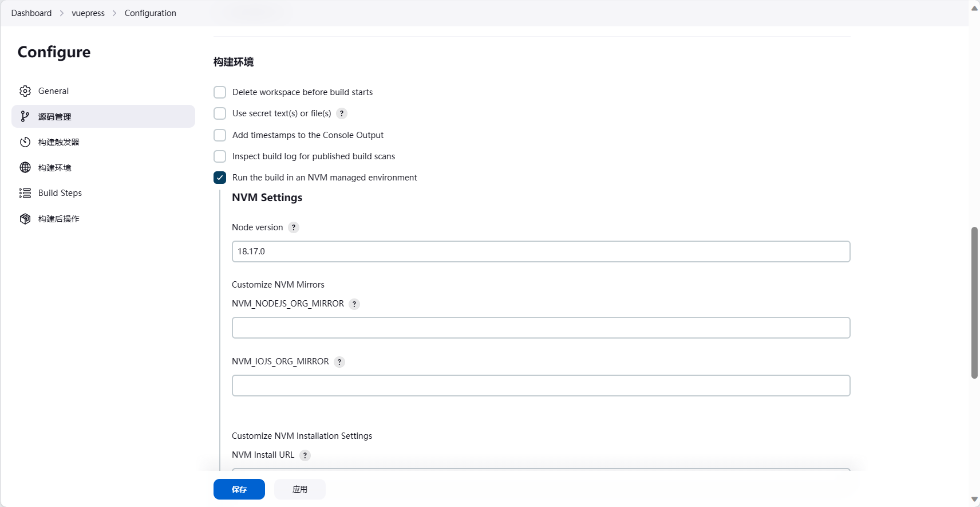Image resolution: width=980 pixels, height=507 pixels.
Task: Click the NVM Settings heading
Action: pos(267,198)
